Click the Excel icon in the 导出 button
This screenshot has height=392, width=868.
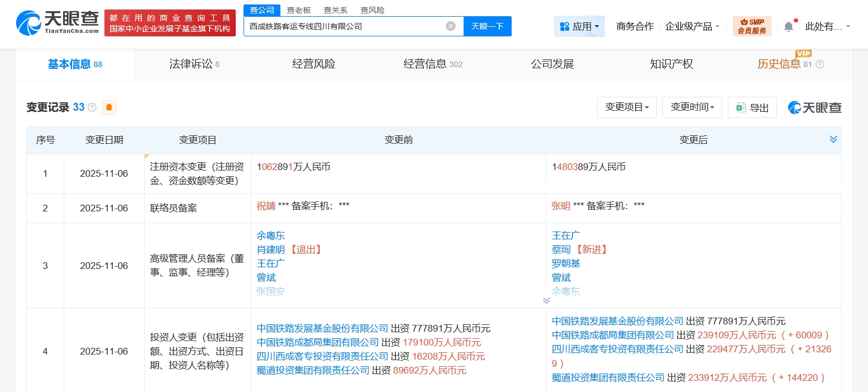point(742,107)
